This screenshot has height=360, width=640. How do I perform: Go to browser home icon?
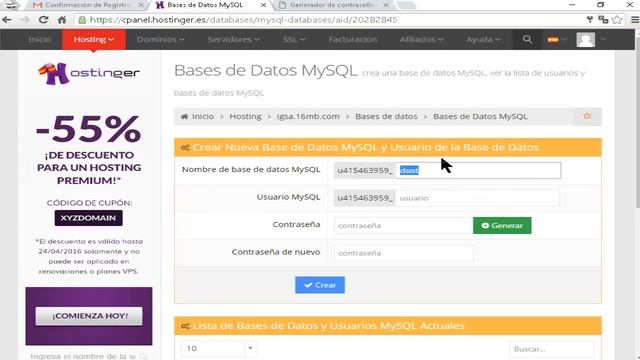tap(62, 20)
